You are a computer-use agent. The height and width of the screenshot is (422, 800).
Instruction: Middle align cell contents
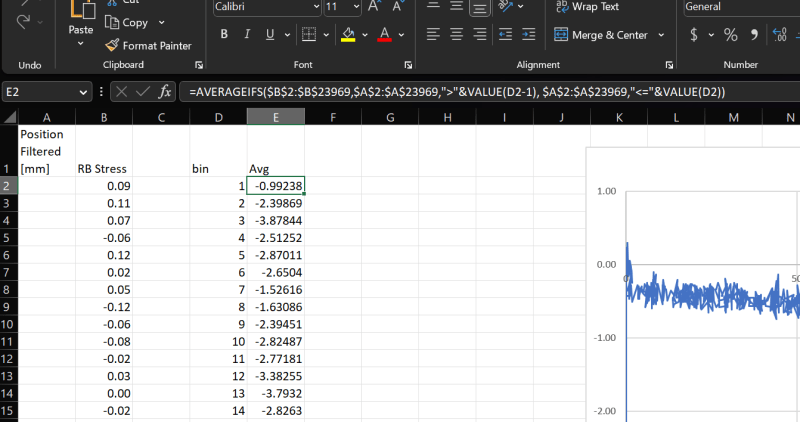(456, 6)
